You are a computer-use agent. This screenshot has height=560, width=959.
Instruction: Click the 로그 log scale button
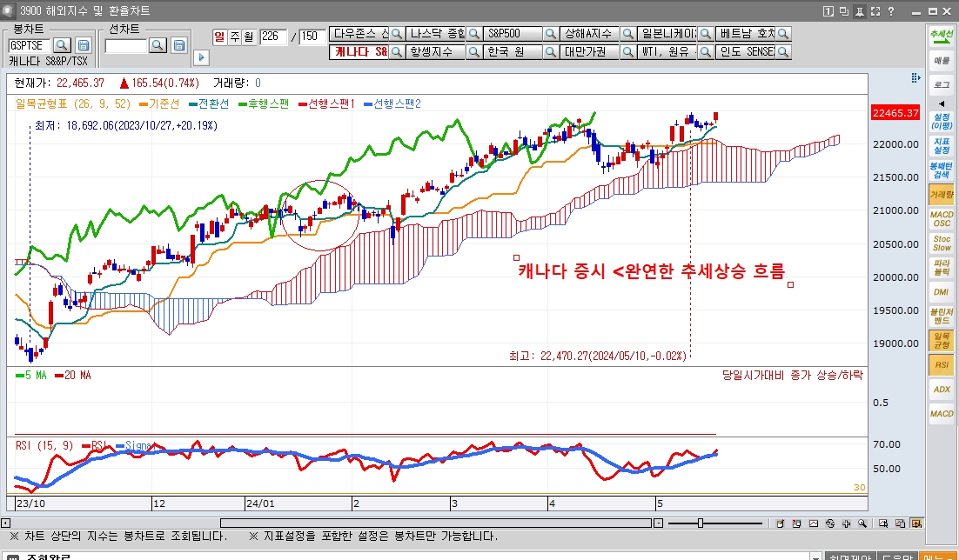[x=942, y=85]
